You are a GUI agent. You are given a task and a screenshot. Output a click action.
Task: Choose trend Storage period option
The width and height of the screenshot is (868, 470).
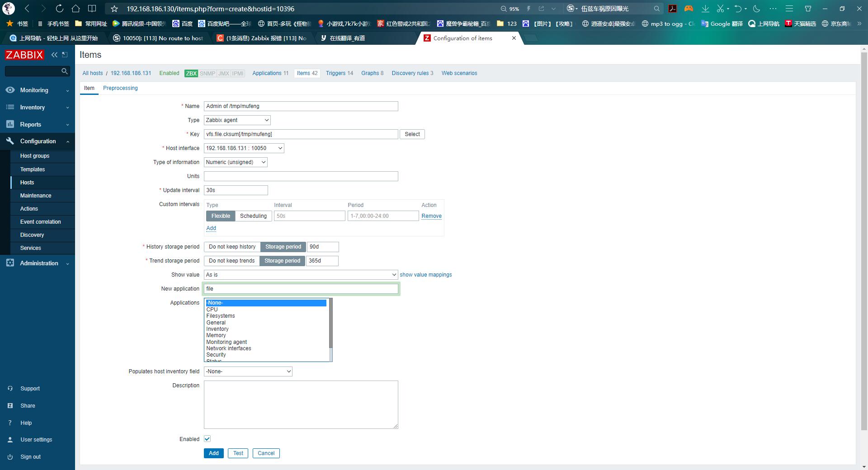pos(282,261)
